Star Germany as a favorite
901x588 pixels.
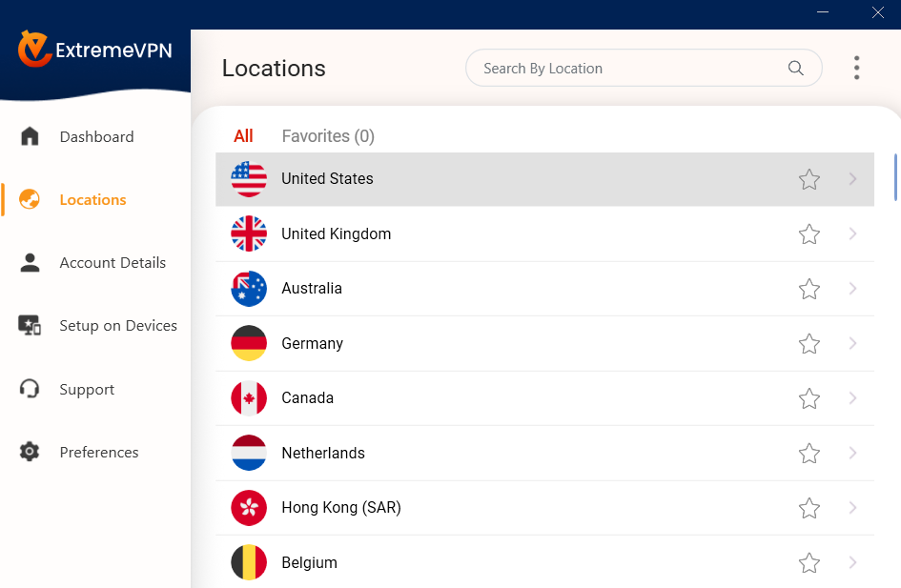pos(809,344)
